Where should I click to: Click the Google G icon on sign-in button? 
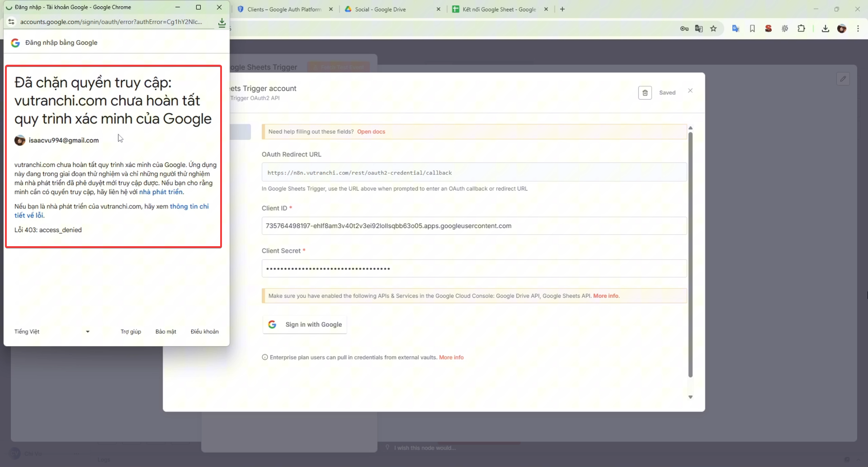click(272, 324)
